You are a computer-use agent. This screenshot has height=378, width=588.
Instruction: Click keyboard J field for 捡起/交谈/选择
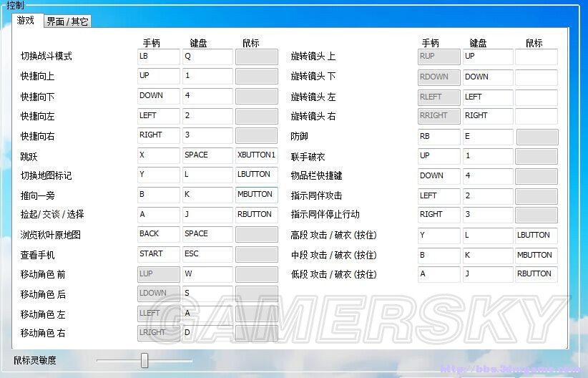point(207,215)
